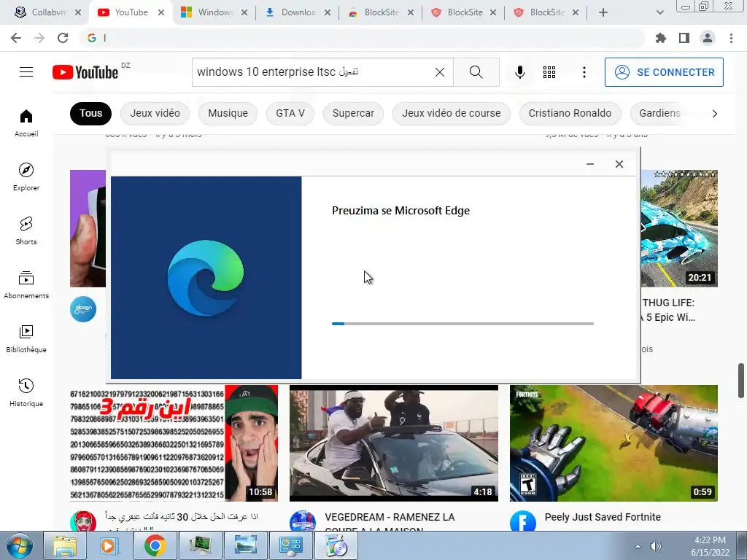
Task: Select the Jeux vidéo filter chip
Action: [x=155, y=113]
